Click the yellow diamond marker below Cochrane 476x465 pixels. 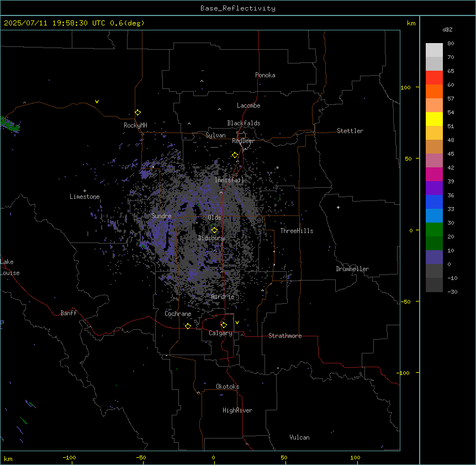pyautogui.click(x=188, y=326)
